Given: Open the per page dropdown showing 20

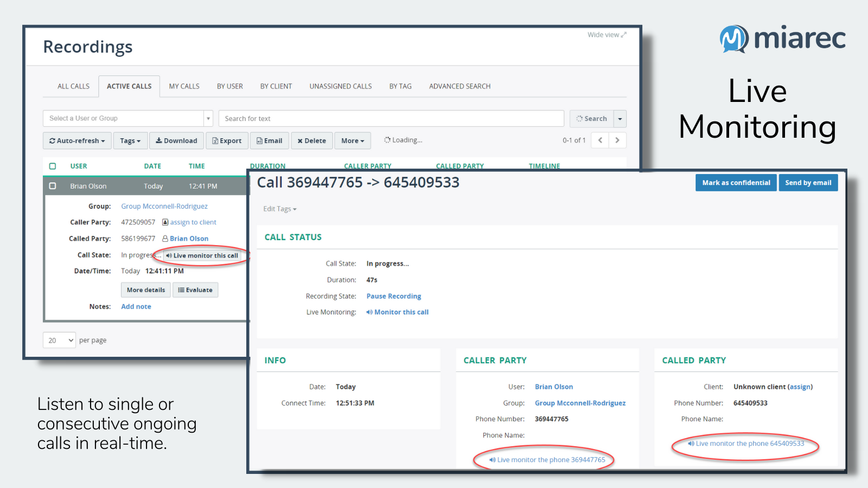Looking at the screenshot, I should [x=59, y=340].
